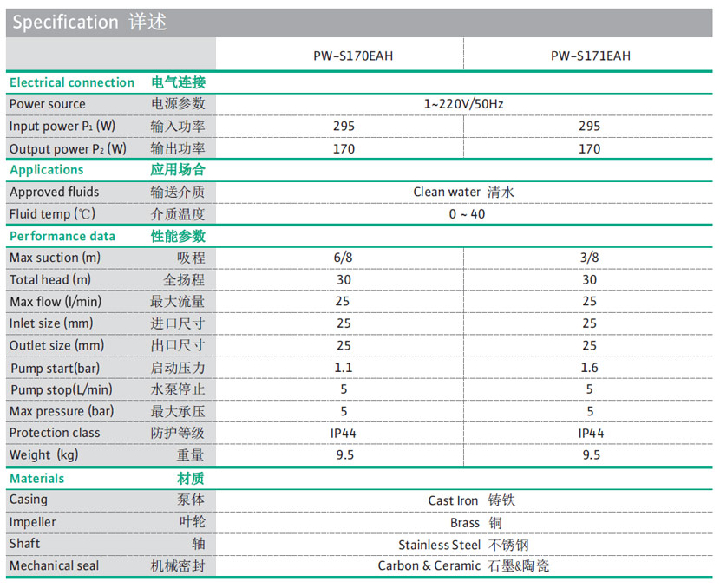Image resolution: width=720 pixels, height=588 pixels.
Task: Select the 'Clean water 清水' value
Action: tap(463, 192)
